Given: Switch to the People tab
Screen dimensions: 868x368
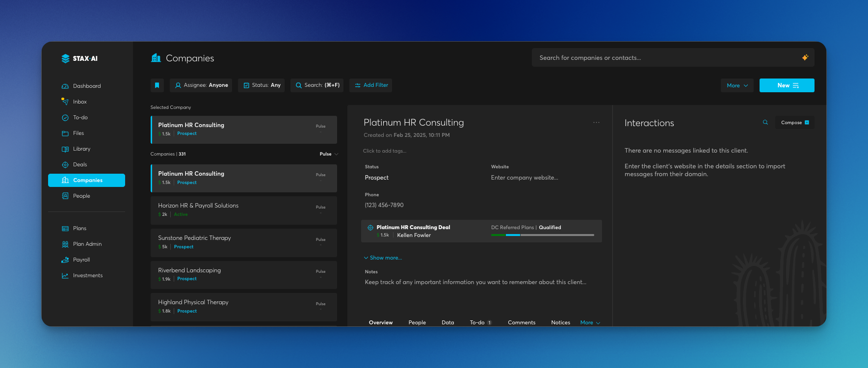Looking at the screenshot, I should 417,322.
